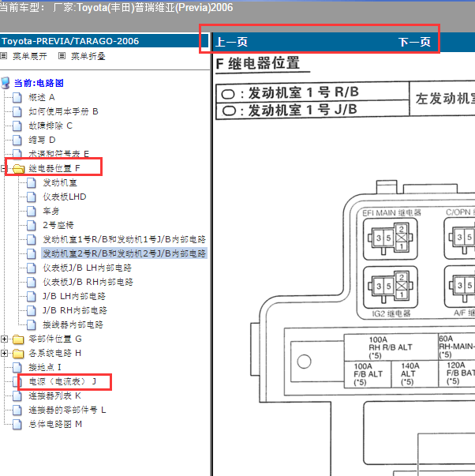
Task: Click the page icon beside 发动机室
Action: pos(32,183)
